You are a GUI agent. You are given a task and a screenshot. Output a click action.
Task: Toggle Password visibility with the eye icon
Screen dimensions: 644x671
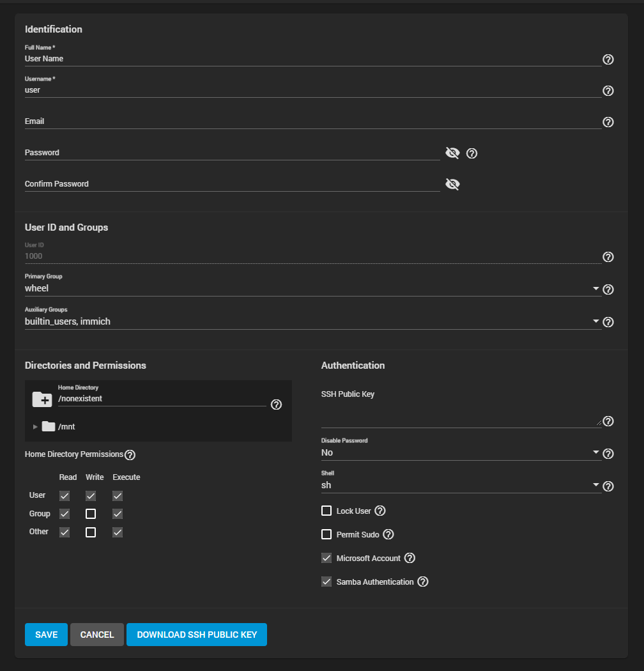pos(452,153)
